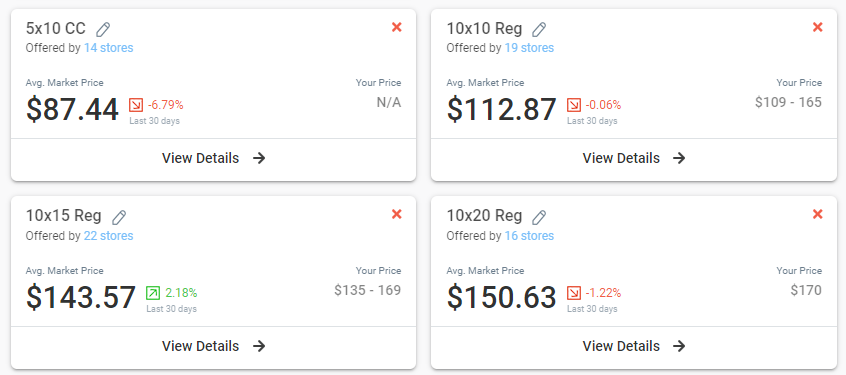
Task: Click pencil icon beside 10x20 Reg
Action: (x=539, y=217)
